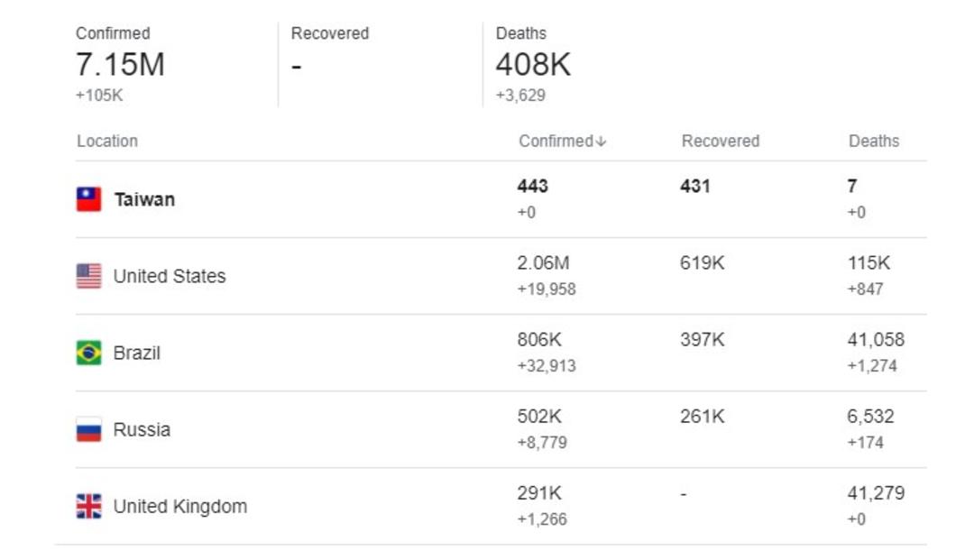The width and height of the screenshot is (974, 560).
Task: Select the Brazil location name
Action: (137, 353)
